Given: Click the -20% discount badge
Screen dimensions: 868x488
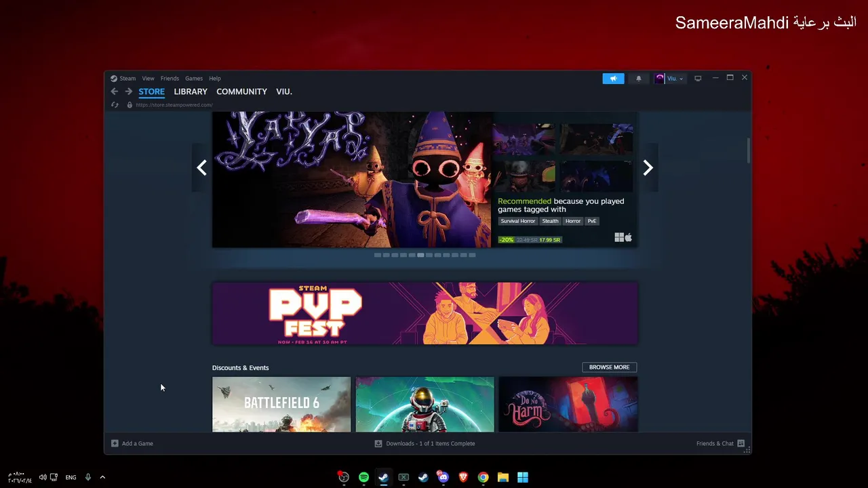Looking at the screenshot, I should tap(506, 239).
